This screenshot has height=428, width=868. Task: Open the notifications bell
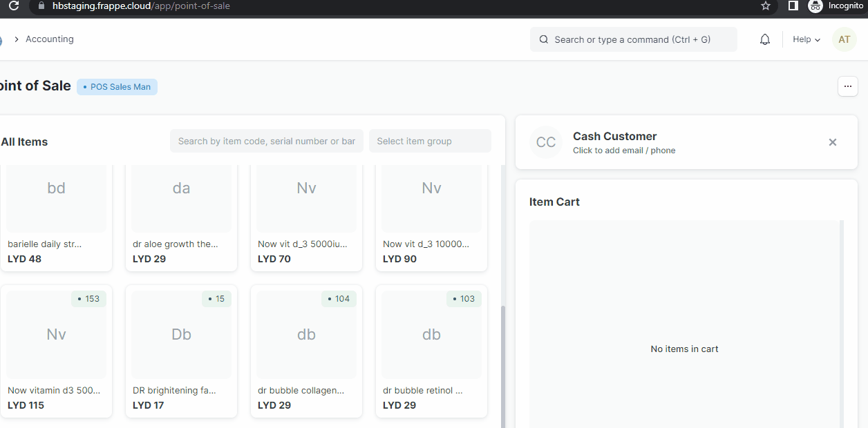(764, 39)
